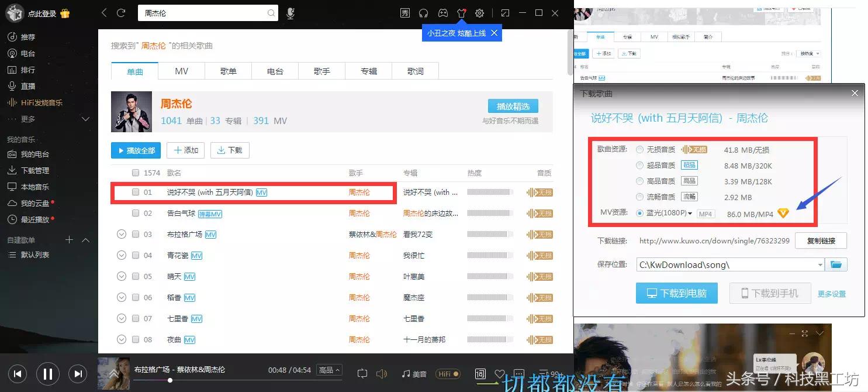Start voice search with the microphone icon
This screenshot has height=392, width=868.
coord(290,13)
